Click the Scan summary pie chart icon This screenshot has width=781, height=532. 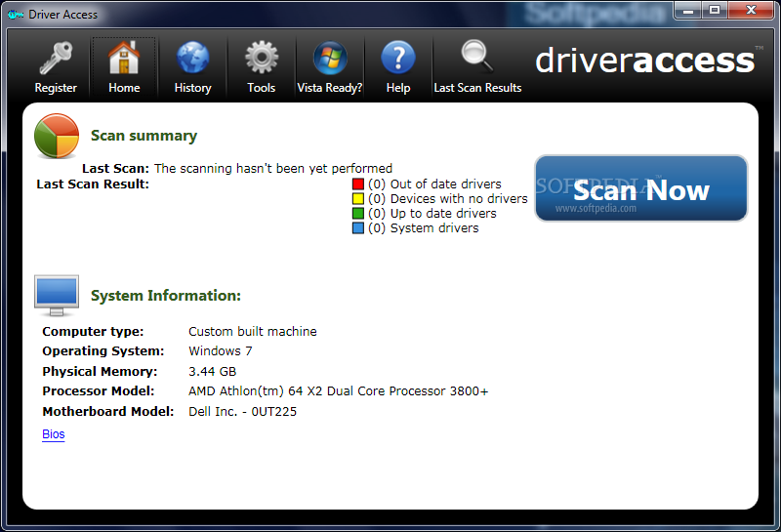click(57, 136)
